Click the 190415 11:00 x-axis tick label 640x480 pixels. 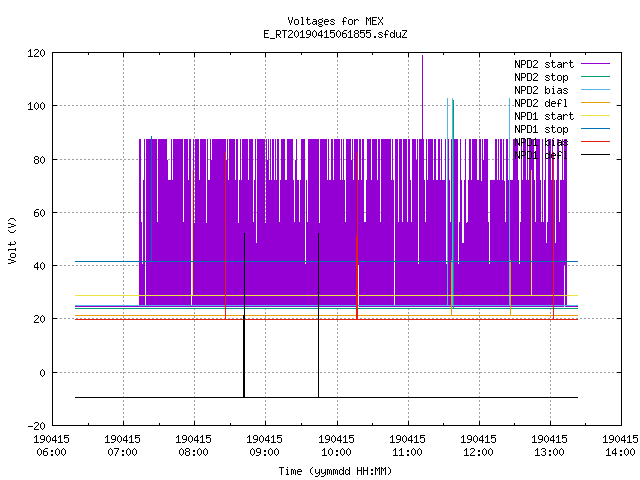[407, 446]
